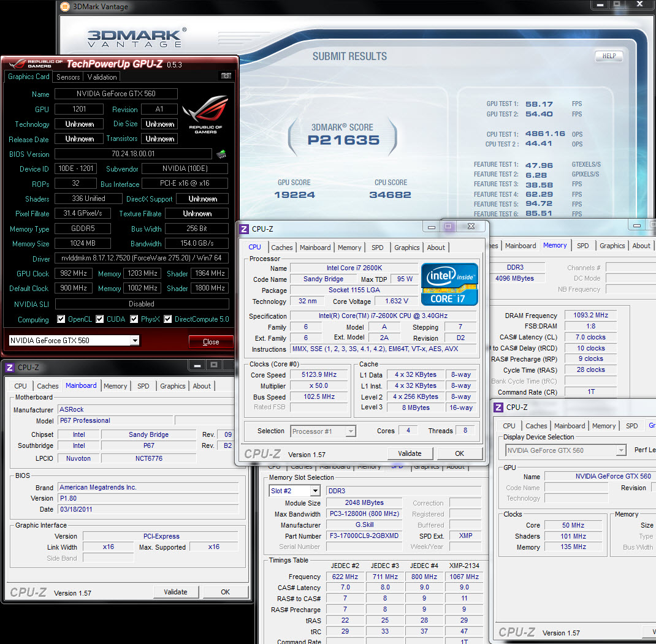
Task: Click the Part Number F3-17000CL9-2GBXMD
Action: tap(364, 536)
